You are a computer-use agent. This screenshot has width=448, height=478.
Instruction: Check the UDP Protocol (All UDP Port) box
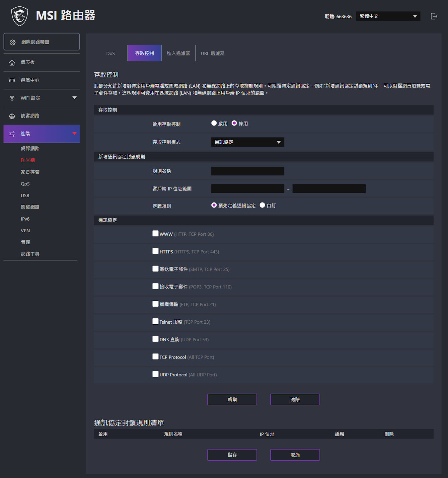[155, 374]
